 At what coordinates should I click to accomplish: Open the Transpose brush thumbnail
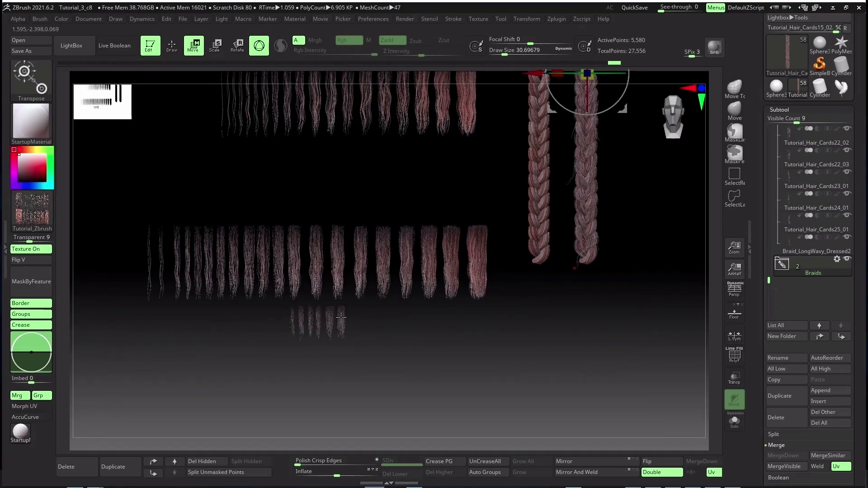click(31, 81)
